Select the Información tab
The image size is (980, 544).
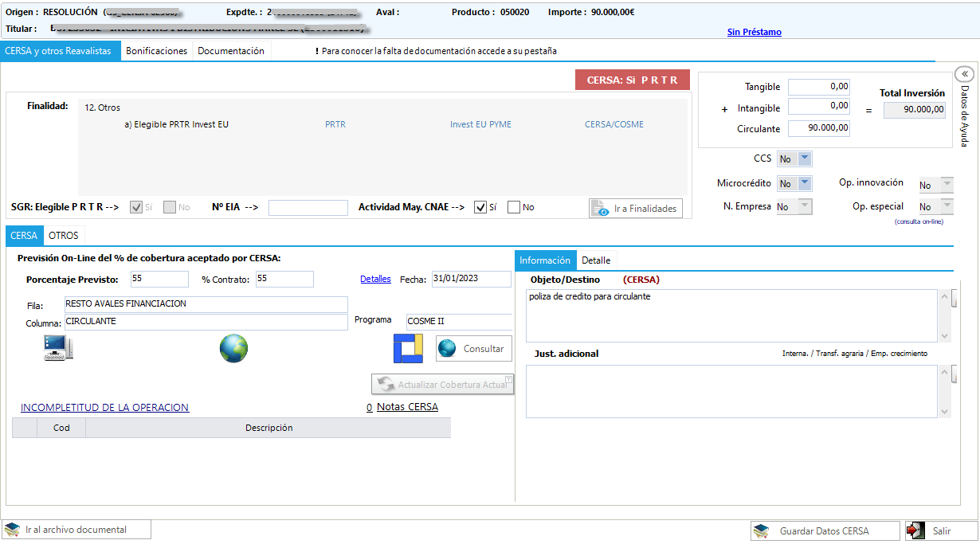[x=545, y=260]
